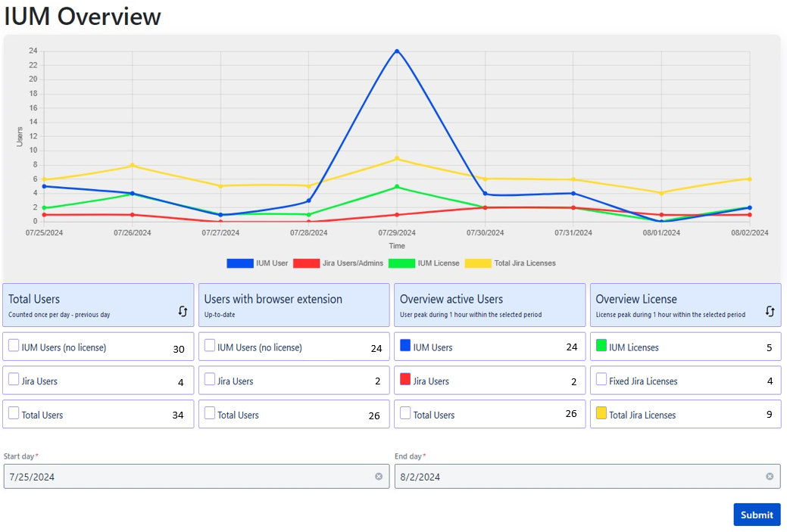Clear the End day date
Screen dimensions: 787x532
(x=770, y=477)
